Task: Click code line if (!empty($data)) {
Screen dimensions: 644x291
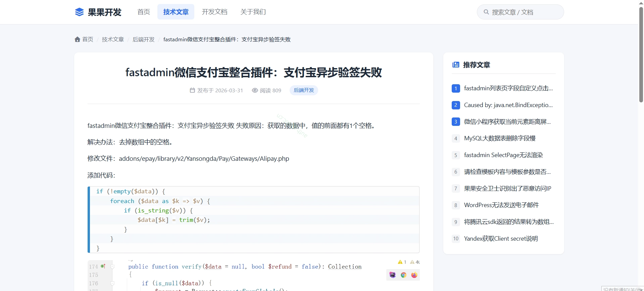Action: pos(131,191)
